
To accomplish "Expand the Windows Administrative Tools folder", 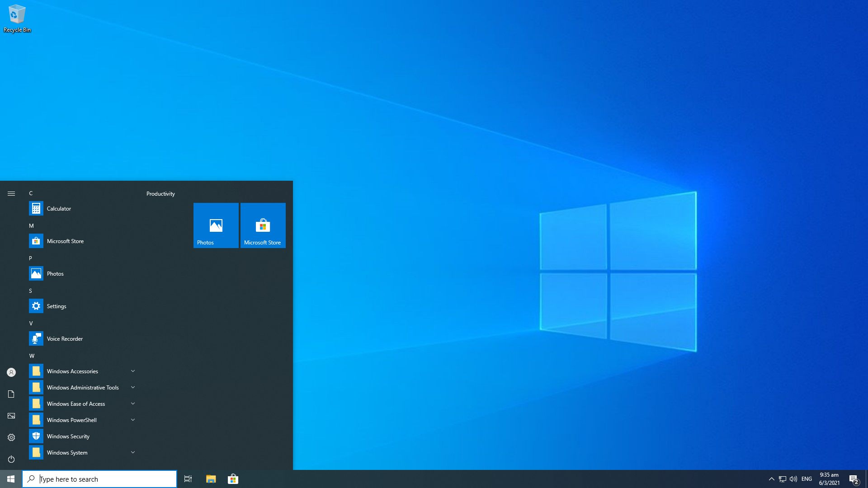I will click(x=82, y=388).
